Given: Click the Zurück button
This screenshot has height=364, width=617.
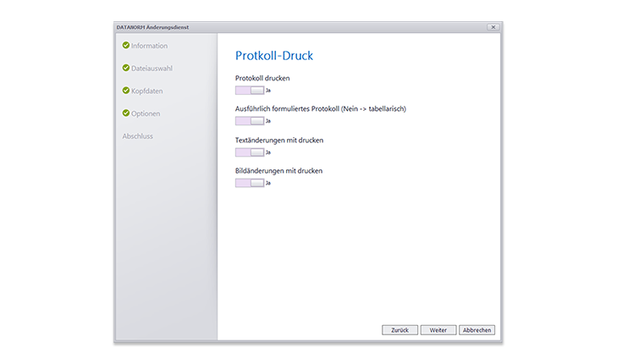Looking at the screenshot, I should point(399,330).
